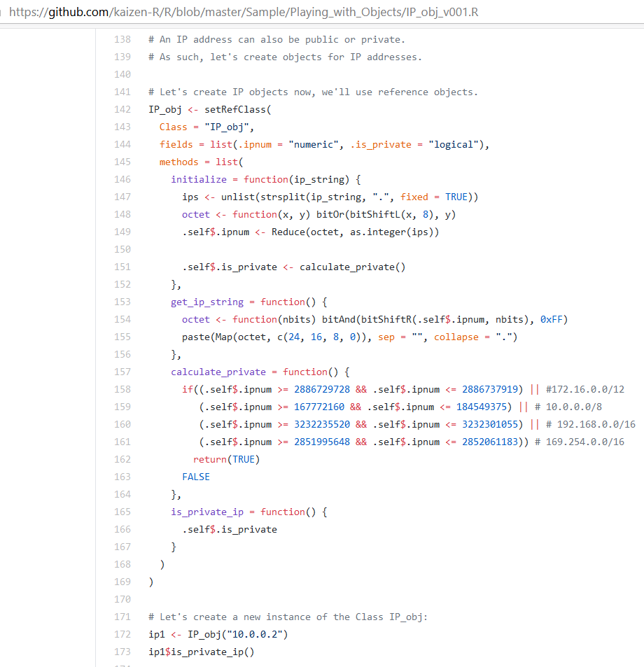Click line number 143 in the gutter
This screenshot has width=644, height=667.
[122, 127]
